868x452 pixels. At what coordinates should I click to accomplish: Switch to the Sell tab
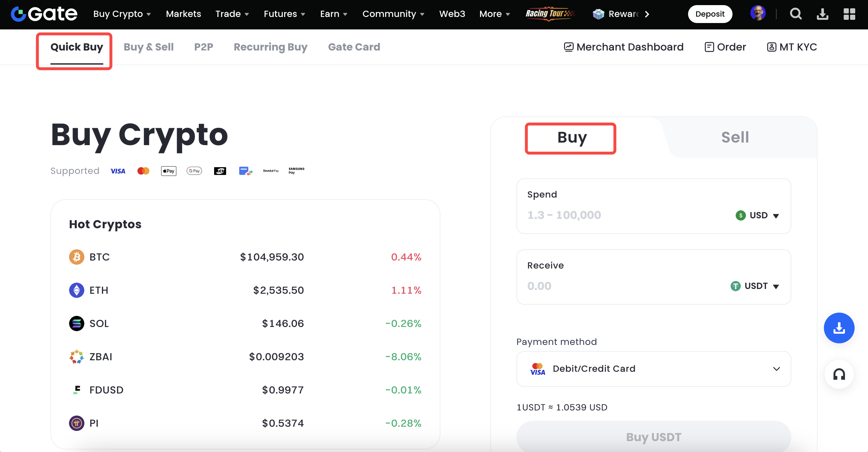click(x=734, y=137)
